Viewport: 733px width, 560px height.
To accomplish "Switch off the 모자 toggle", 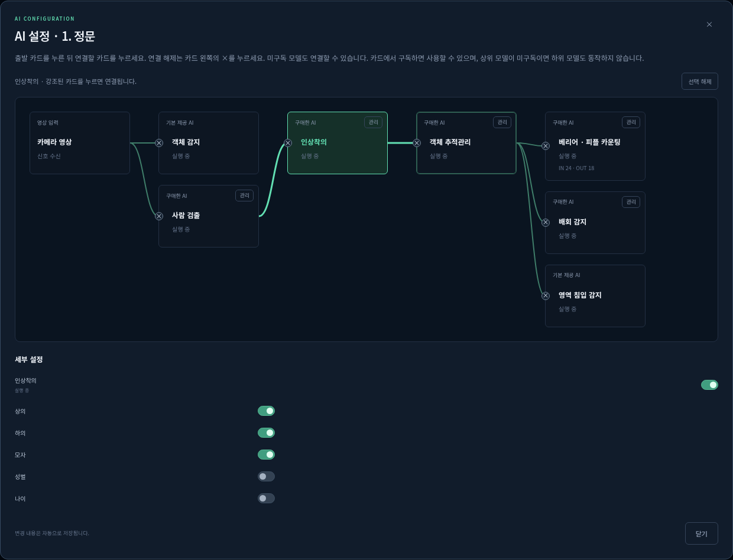I will pyautogui.click(x=266, y=455).
